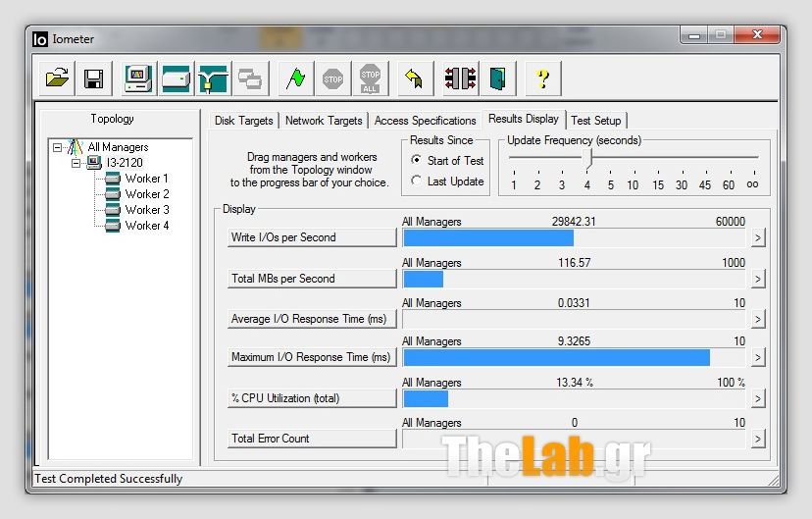Click Total MBs per Second button

312,279
